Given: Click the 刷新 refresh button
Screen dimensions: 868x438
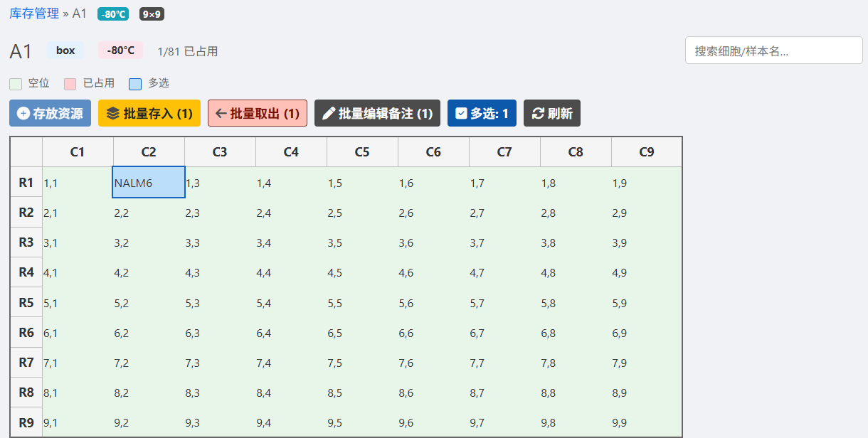Looking at the screenshot, I should click(x=552, y=113).
